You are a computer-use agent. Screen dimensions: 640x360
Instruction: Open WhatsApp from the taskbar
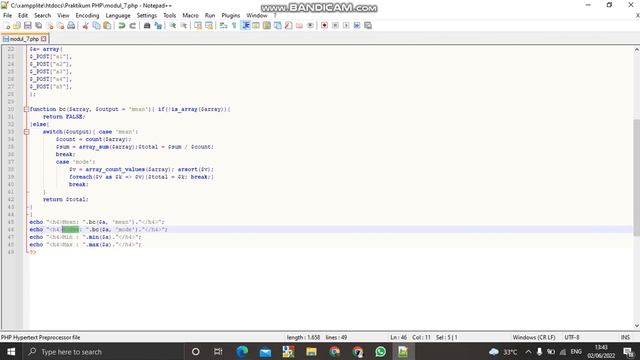(x=380, y=352)
